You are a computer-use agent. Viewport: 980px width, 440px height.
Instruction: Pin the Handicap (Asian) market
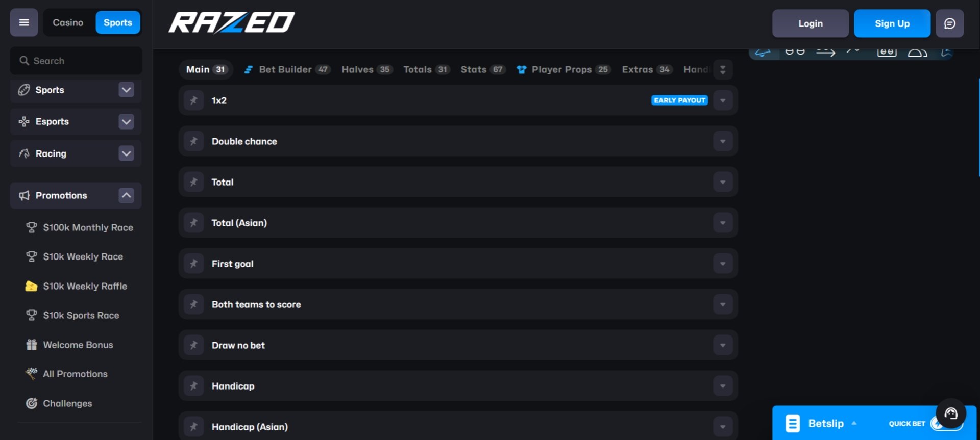[194, 427]
